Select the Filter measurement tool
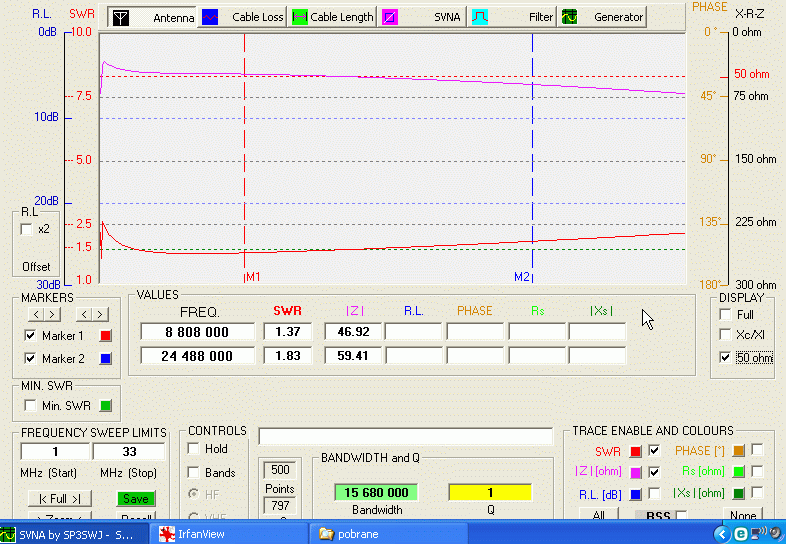The height and width of the screenshot is (544, 786). 513,17
